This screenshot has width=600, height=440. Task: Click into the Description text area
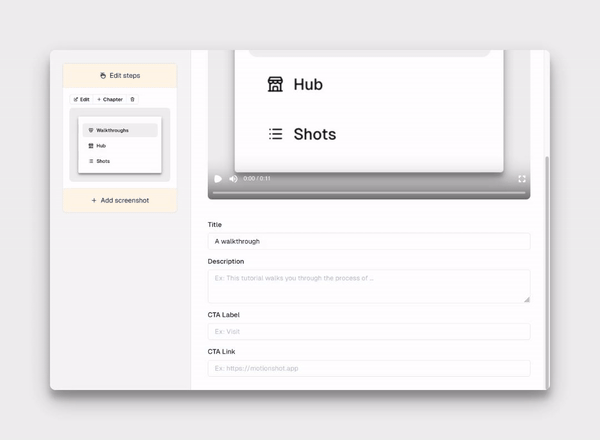coord(368,285)
